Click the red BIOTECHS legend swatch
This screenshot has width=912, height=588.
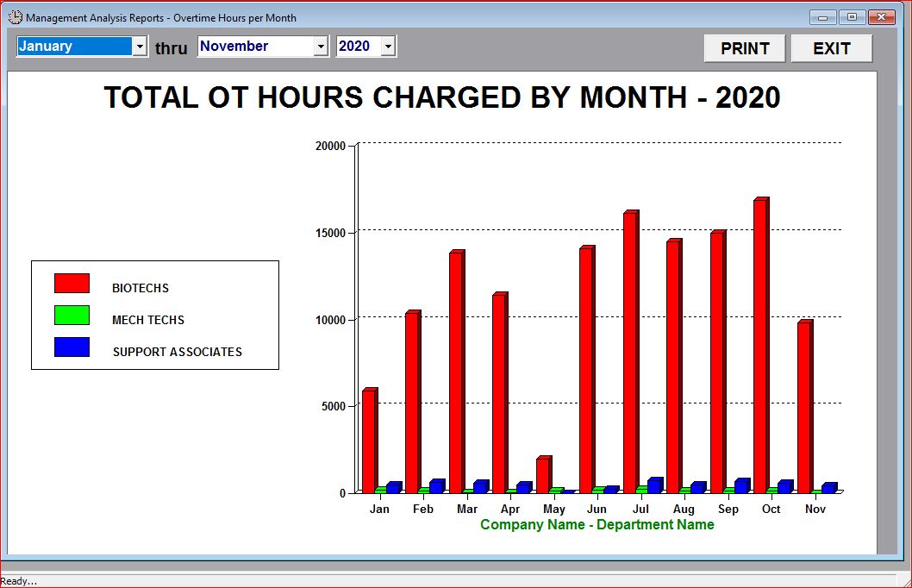coord(72,284)
